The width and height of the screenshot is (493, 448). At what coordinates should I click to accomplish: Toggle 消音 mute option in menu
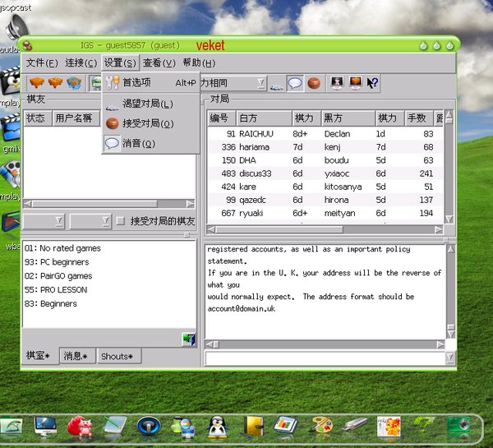point(138,143)
